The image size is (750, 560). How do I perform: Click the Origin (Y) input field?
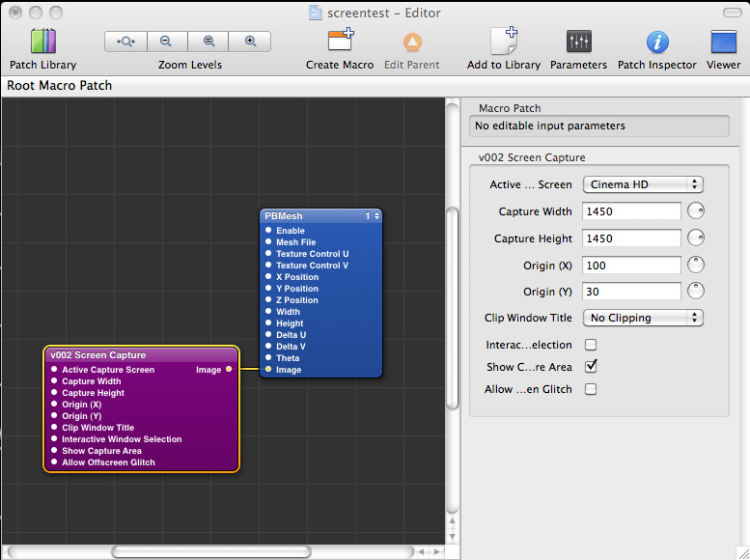click(631, 292)
